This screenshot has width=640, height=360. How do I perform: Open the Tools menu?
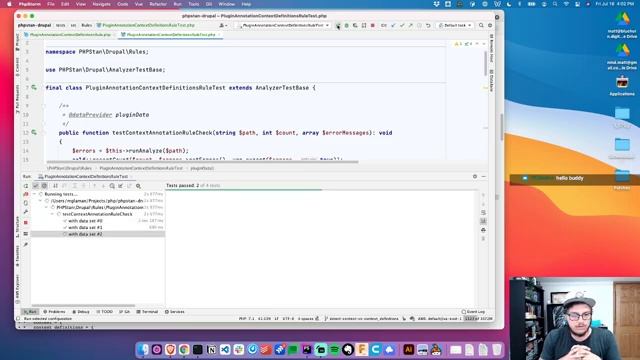tap(193, 4)
